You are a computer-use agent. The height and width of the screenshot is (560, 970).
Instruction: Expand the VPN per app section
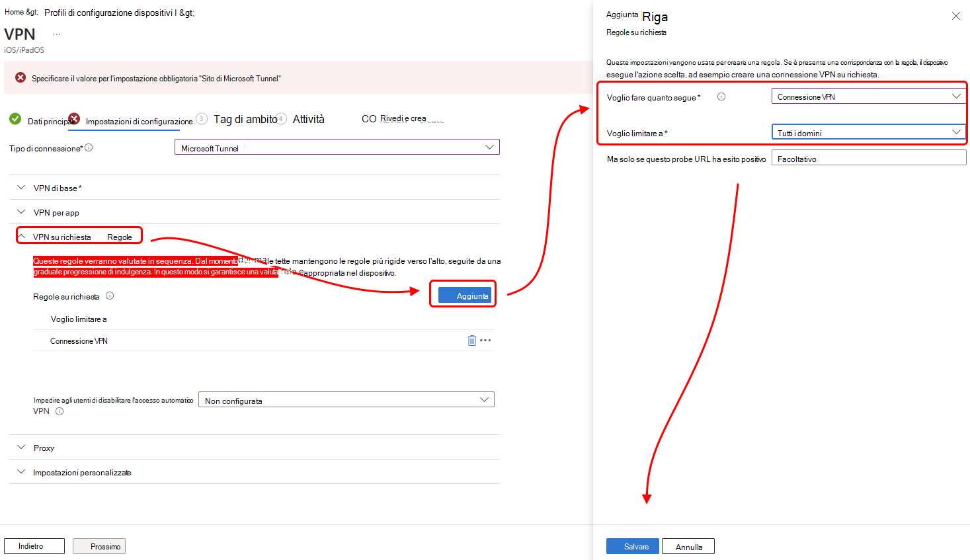coord(255,212)
